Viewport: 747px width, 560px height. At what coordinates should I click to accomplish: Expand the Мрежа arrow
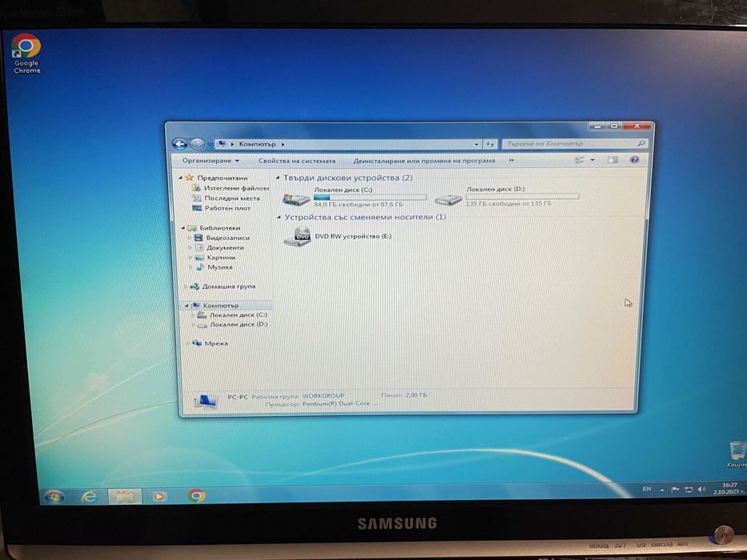click(x=188, y=342)
